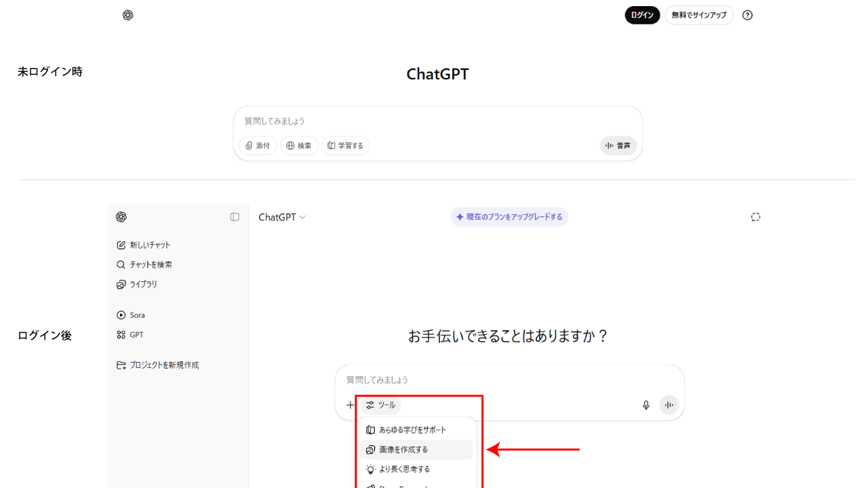Select あらゆる学びをサポート from the tools menu
The image size is (868, 488).
click(416, 430)
